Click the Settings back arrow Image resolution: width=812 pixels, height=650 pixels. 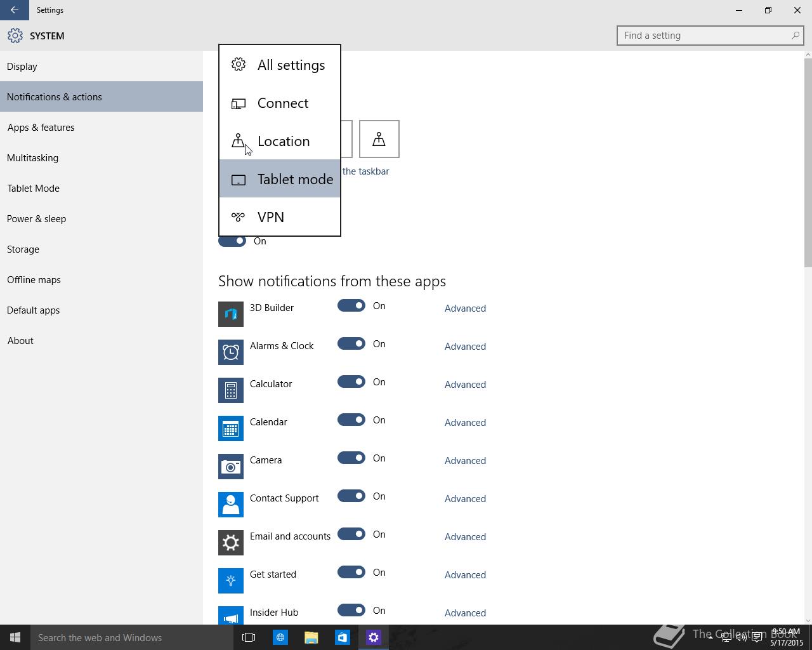pos(14,10)
